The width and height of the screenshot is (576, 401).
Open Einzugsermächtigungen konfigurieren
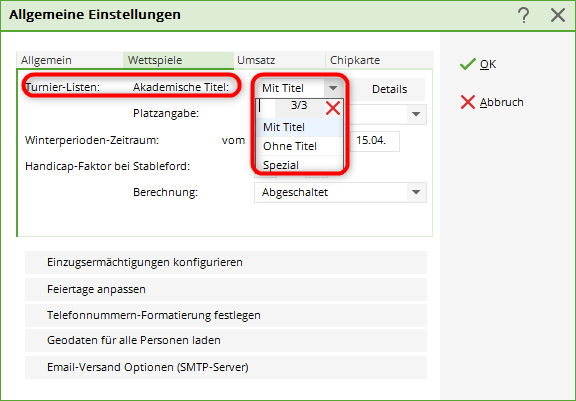pos(226,262)
